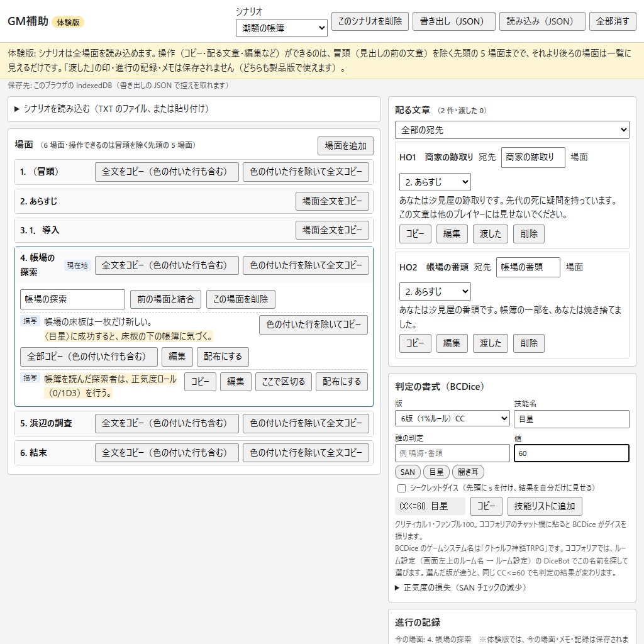Click 色の付いた行を除いてコピー button

tap(313, 325)
